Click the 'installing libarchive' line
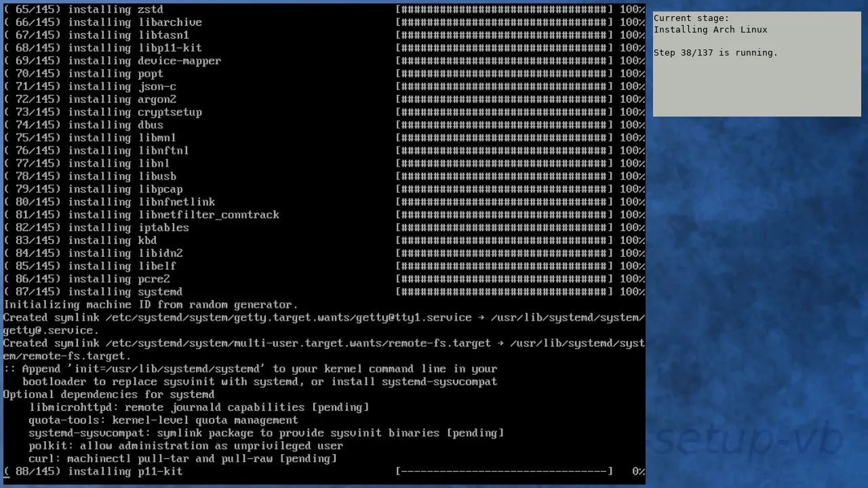 (x=324, y=22)
